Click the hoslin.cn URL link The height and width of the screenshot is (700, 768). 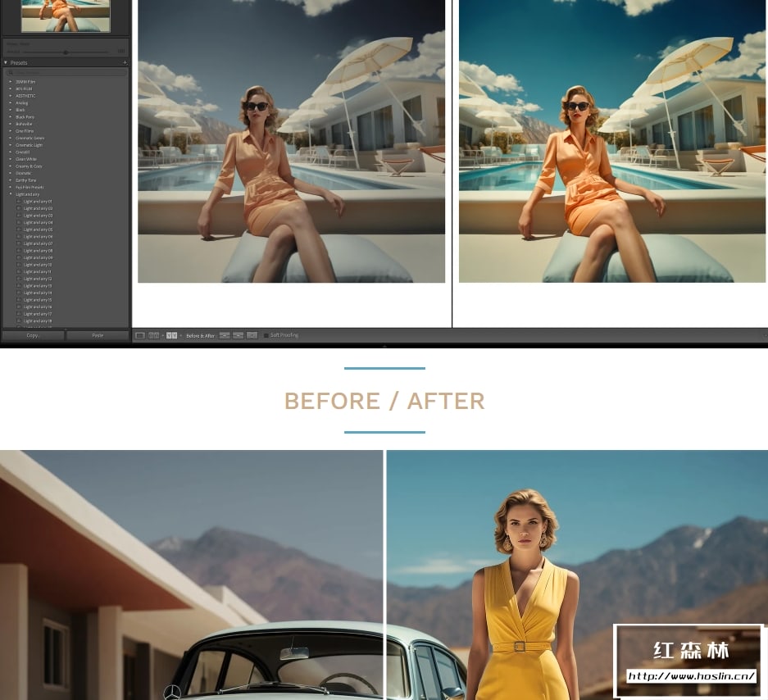691,676
